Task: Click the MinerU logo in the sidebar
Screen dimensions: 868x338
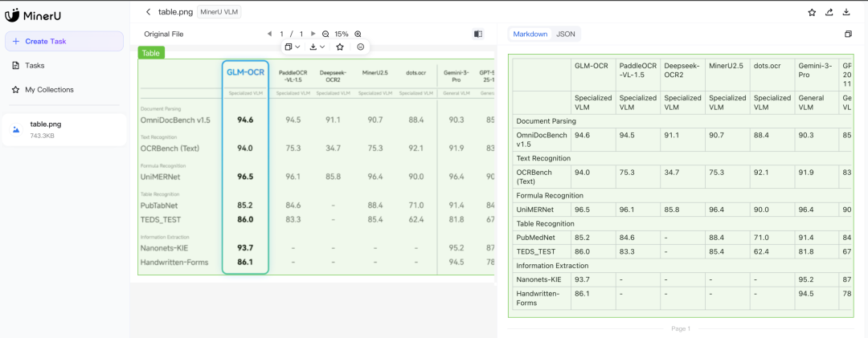Action: point(33,15)
